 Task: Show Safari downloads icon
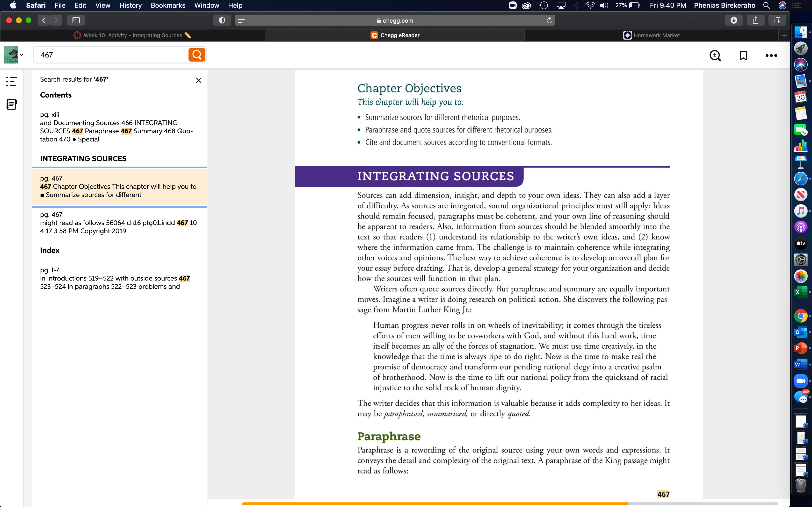point(734,21)
